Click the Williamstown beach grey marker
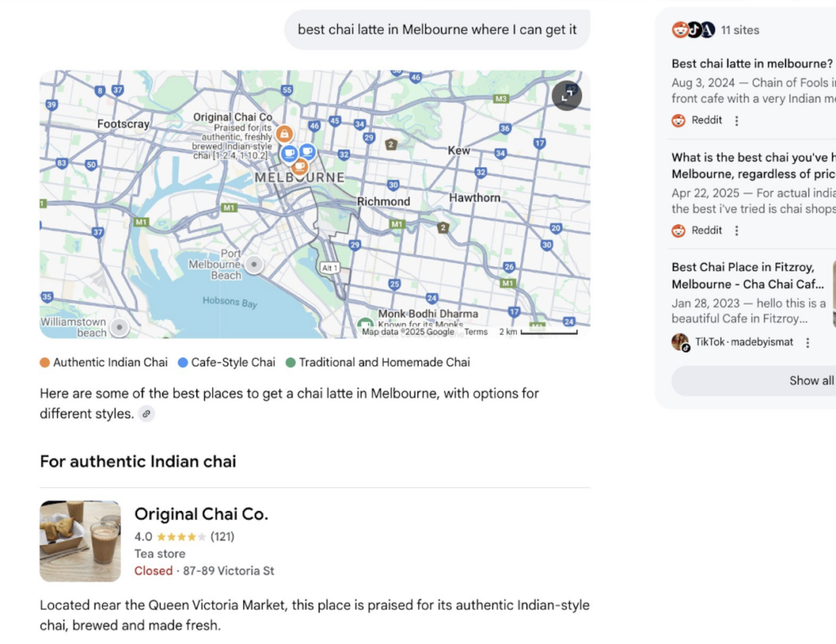 click(x=120, y=327)
